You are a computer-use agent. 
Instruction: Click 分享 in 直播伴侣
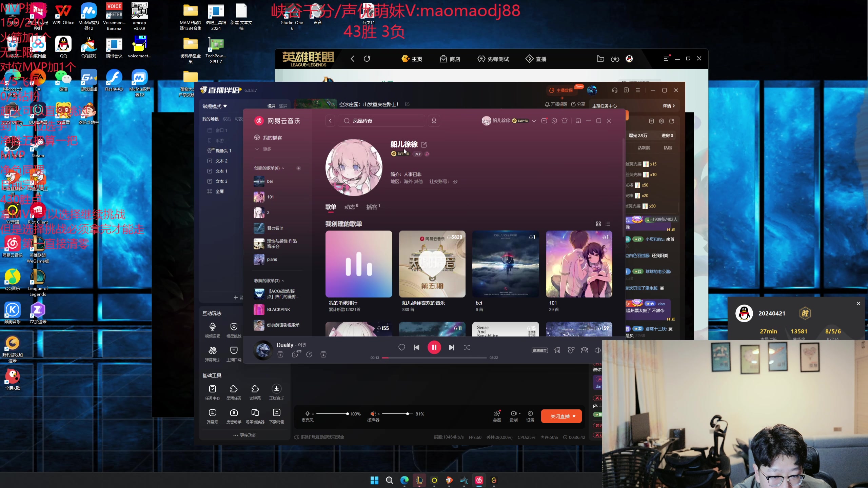pyautogui.click(x=578, y=104)
